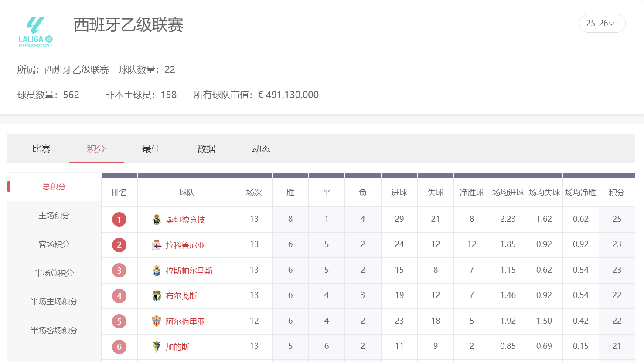Open the 最佳 tab

[151, 149]
